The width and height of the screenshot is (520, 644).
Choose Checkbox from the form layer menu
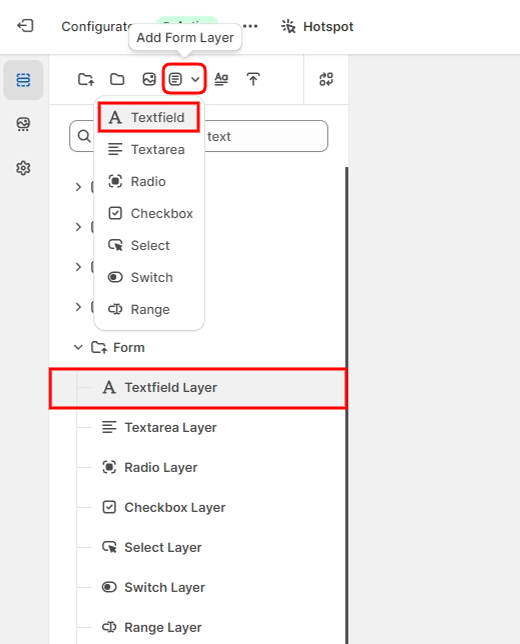click(x=149, y=214)
